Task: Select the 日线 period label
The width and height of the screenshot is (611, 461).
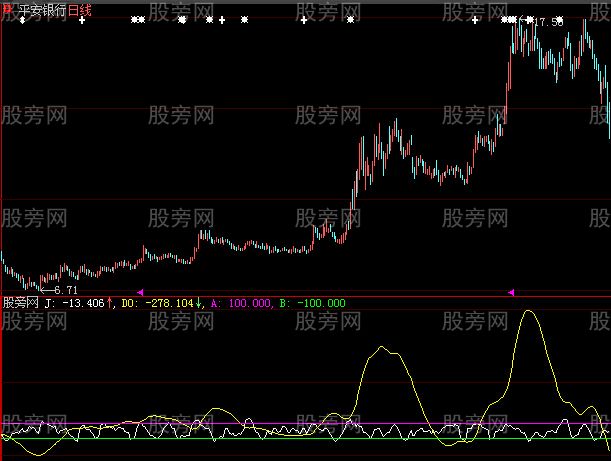Action: coord(79,10)
